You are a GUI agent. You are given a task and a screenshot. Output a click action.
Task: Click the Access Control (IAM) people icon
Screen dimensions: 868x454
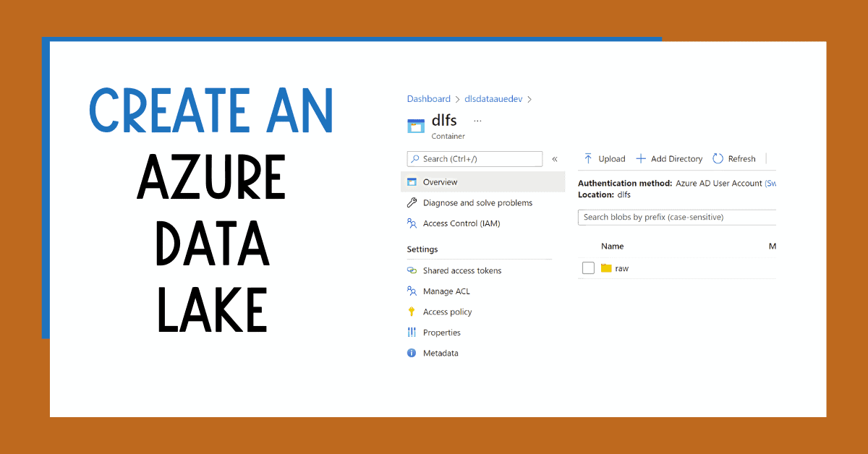[x=412, y=223]
